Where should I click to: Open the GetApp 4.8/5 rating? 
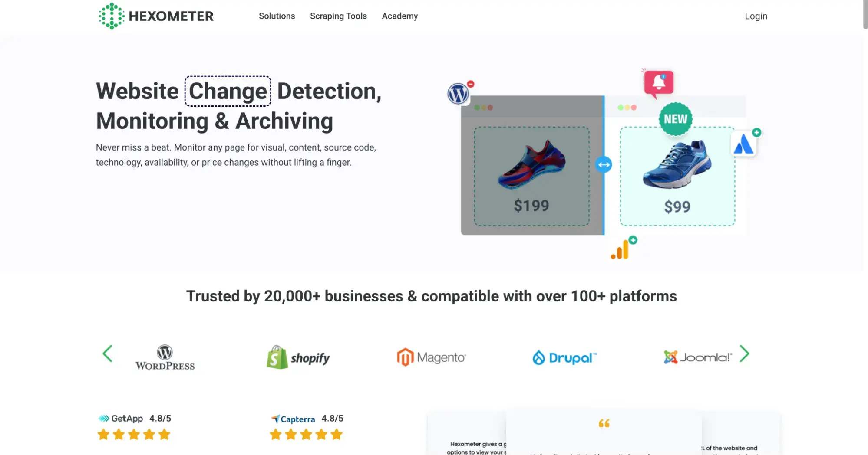pyautogui.click(x=135, y=419)
